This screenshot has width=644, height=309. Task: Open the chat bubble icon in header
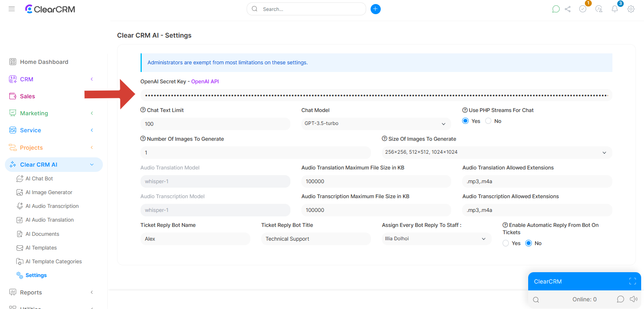[x=556, y=9]
